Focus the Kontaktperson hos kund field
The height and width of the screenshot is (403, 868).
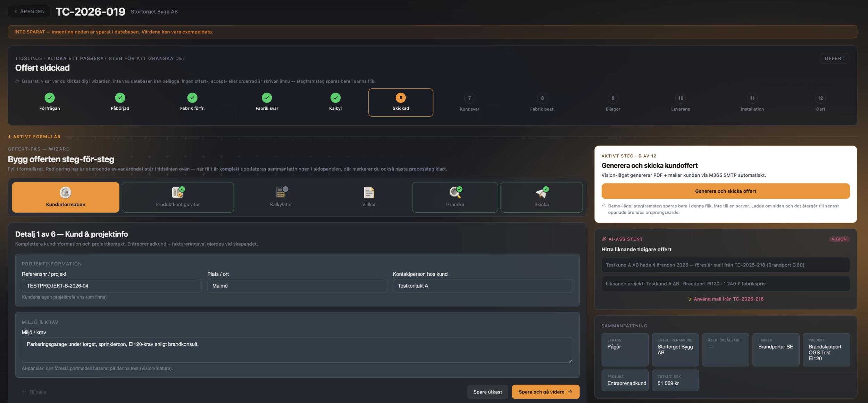pyautogui.click(x=483, y=286)
